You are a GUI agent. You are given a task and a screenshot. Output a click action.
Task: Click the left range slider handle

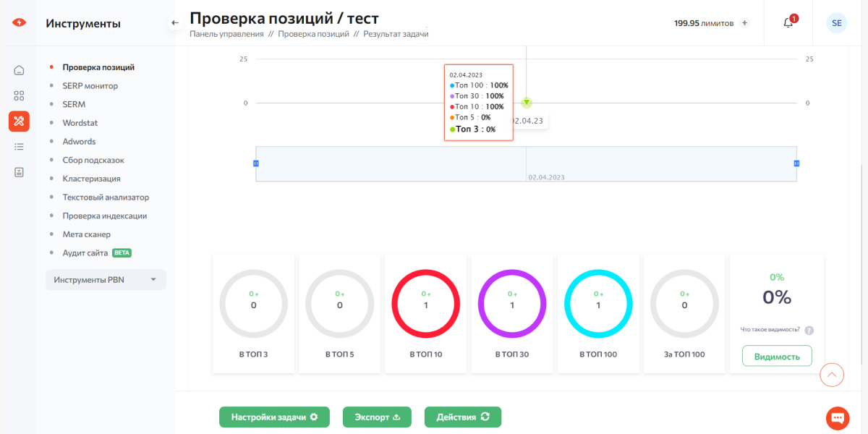pyautogui.click(x=256, y=163)
